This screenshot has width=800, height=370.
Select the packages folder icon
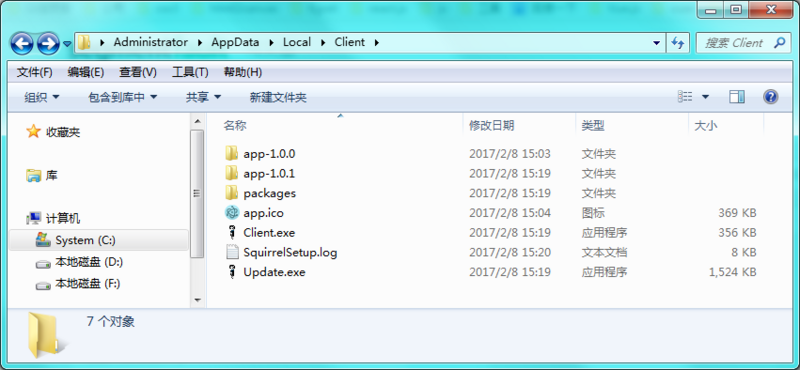click(x=232, y=193)
